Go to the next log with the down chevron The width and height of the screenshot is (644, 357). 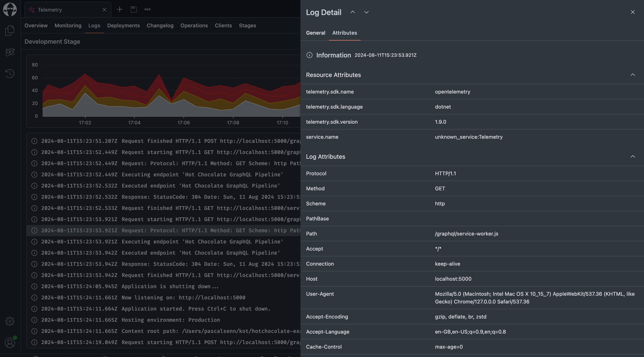(366, 12)
